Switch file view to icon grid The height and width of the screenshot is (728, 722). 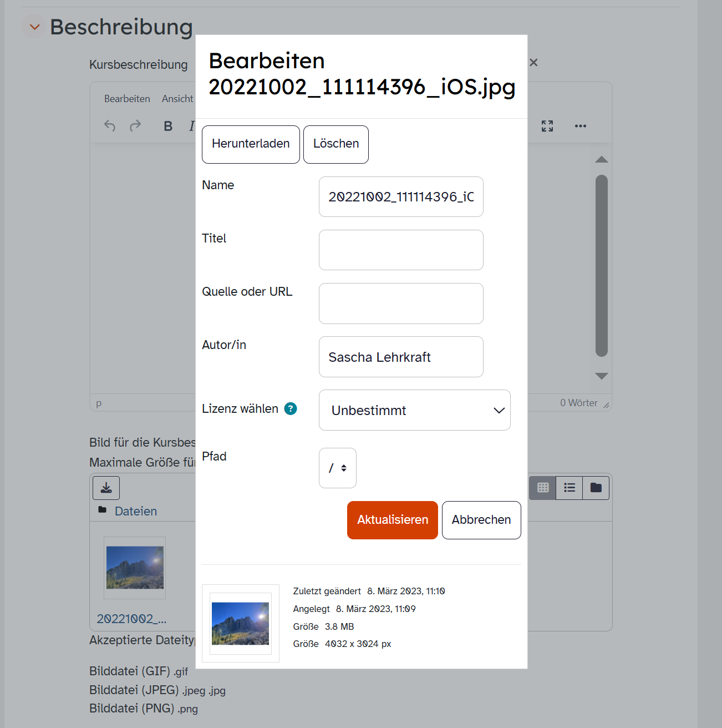click(x=543, y=488)
